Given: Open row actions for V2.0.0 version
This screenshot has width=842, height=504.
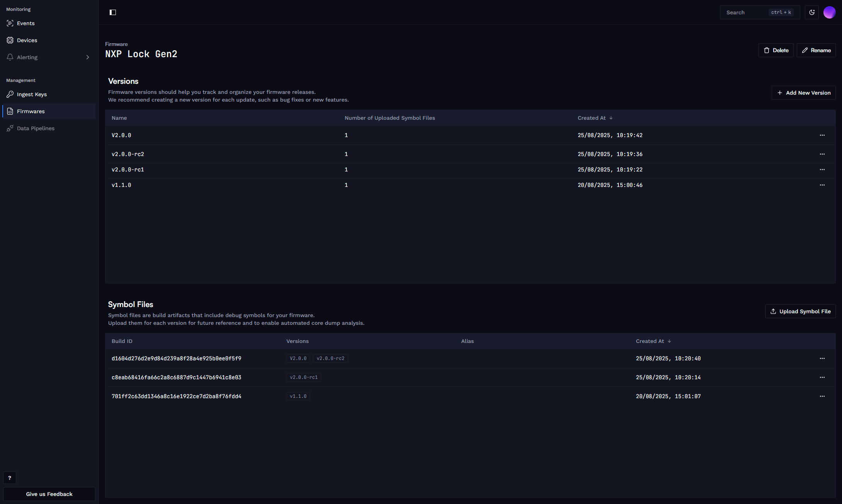Looking at the screenshot, I should [x=822, y=135].
